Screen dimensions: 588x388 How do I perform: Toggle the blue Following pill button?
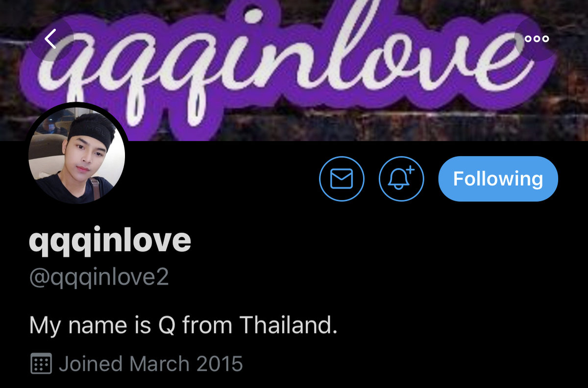click(498, 179)
